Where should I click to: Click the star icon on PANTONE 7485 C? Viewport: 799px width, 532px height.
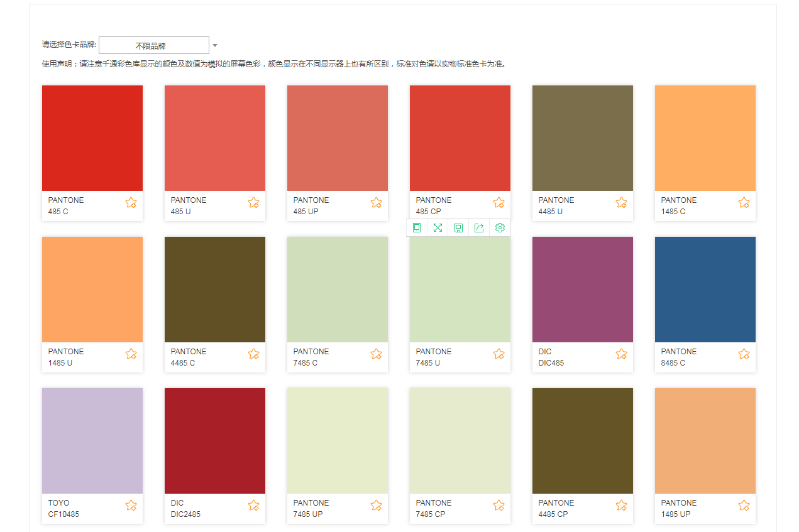pyautogui.click(x=376, y=354)
